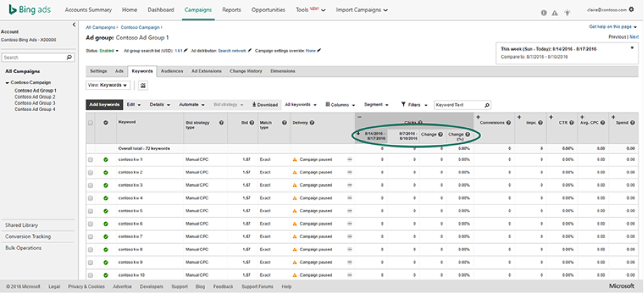
Task: Click the help icon next to Bid strategy type
Action: (221, 122)
